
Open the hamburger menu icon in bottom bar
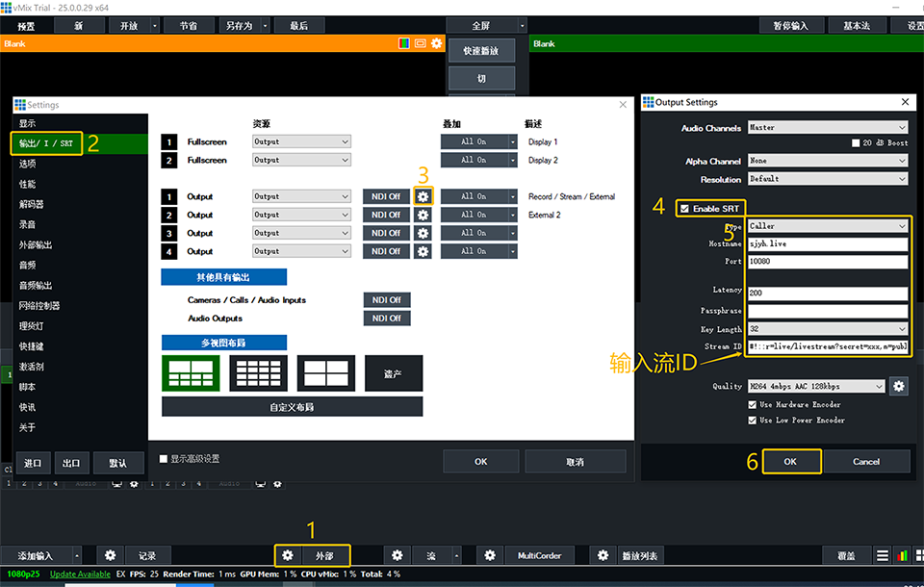pyautogui.click(x=883, y=555)
